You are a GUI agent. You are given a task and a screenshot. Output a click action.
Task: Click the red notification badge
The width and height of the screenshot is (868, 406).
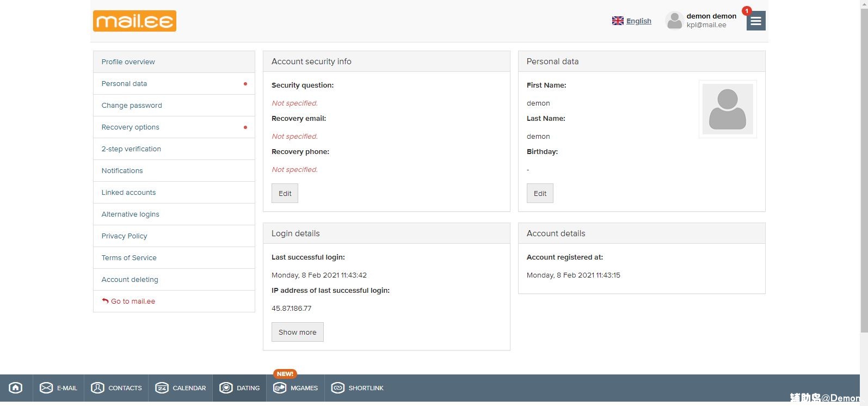747,11
